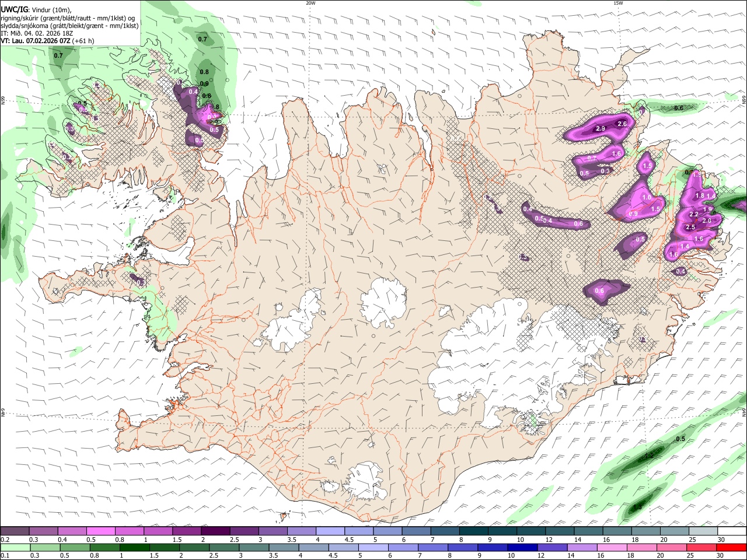Pick the lower-row violet swatch starting at 14
This screenshot has width=747, height=560.
[583, 547]
